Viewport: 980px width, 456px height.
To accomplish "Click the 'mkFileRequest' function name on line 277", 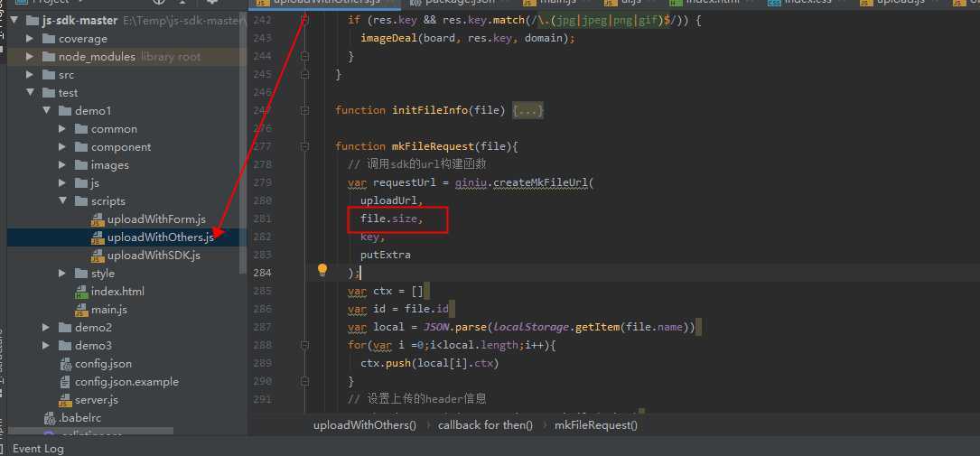I will (433, 146).
